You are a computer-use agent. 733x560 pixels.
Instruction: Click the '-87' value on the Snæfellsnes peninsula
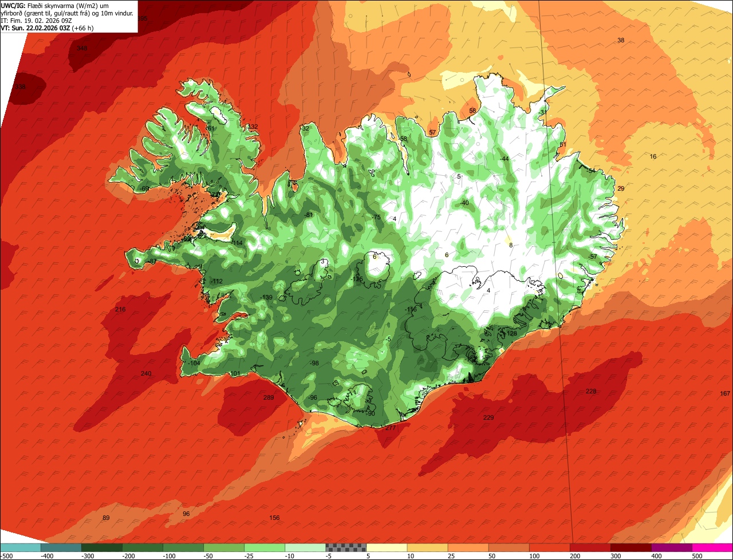(152, 261)
